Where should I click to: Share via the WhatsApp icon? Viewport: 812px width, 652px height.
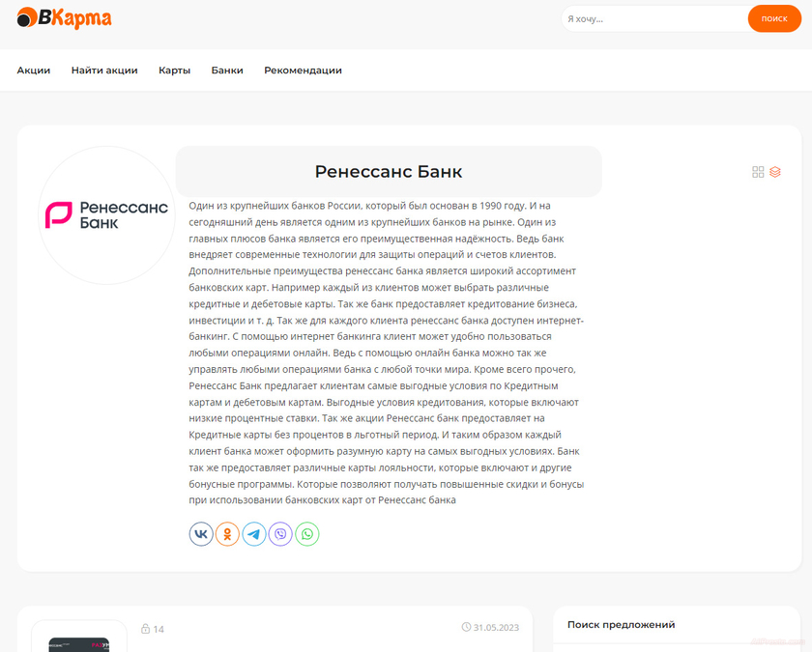click(x=307, y=533)
